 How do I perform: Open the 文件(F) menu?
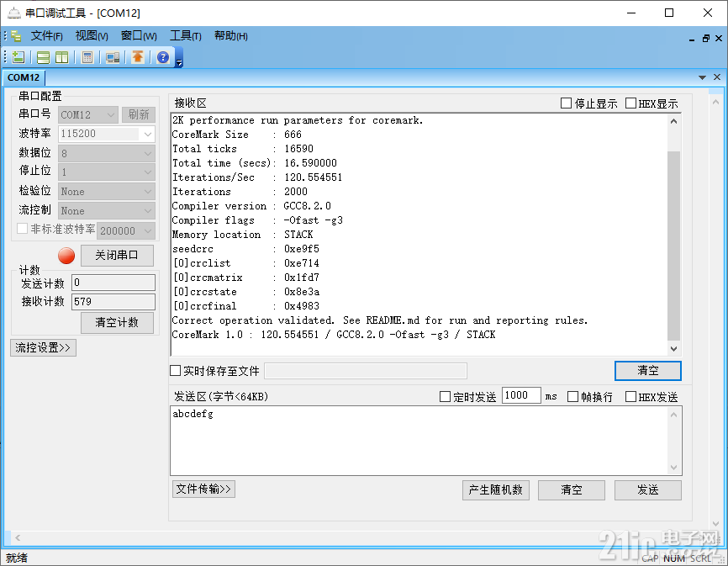coord(46,36)
